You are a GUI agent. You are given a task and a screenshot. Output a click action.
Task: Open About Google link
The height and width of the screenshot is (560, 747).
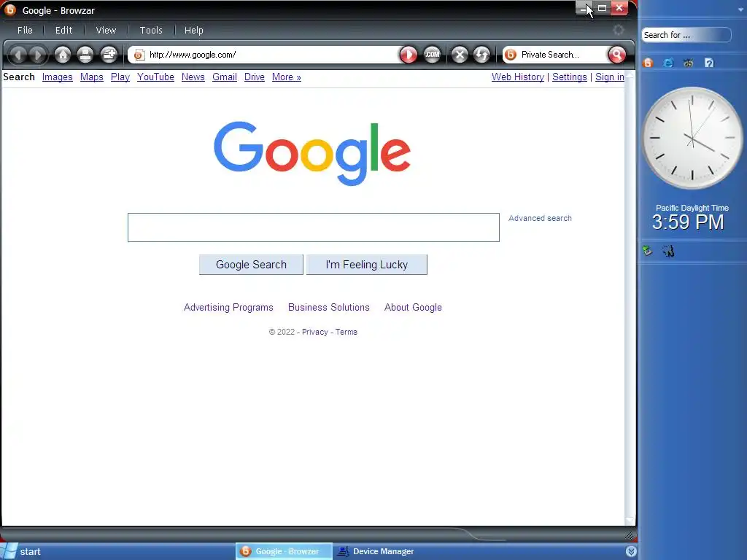click(x=413, y=308)
